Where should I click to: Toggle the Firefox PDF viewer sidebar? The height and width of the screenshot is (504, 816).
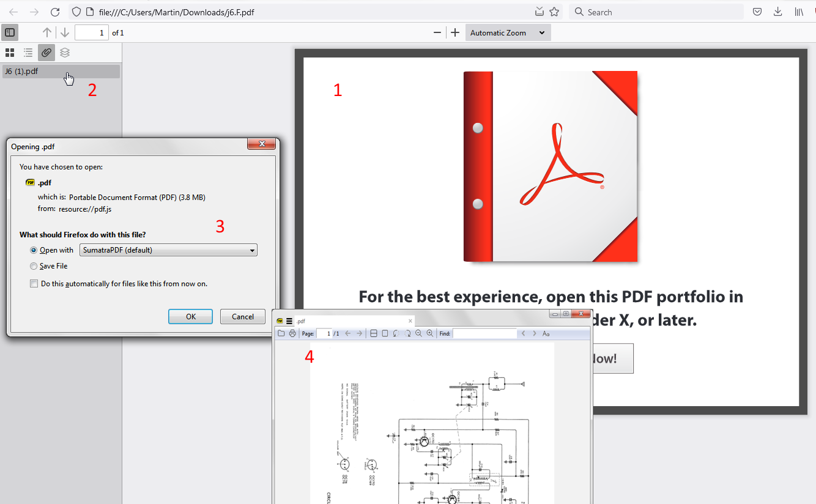[9, 32]
